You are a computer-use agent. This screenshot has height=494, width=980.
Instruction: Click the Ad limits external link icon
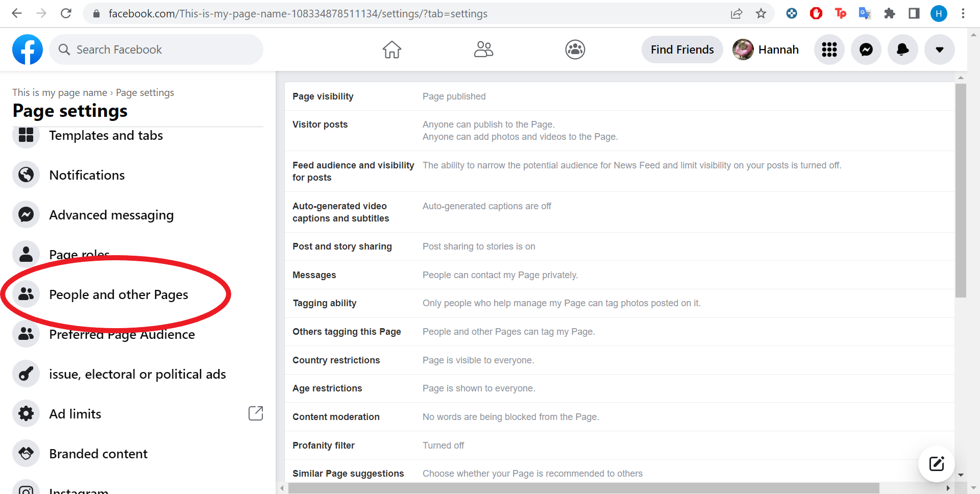coord(256,413)
